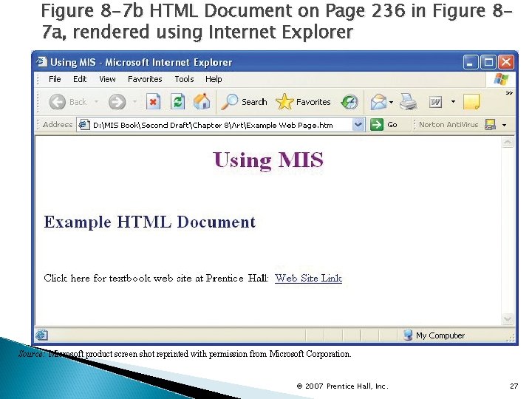Click the Norton AntiVirus icon
This screenshot has height=399, width=532.
pos(491,125)
